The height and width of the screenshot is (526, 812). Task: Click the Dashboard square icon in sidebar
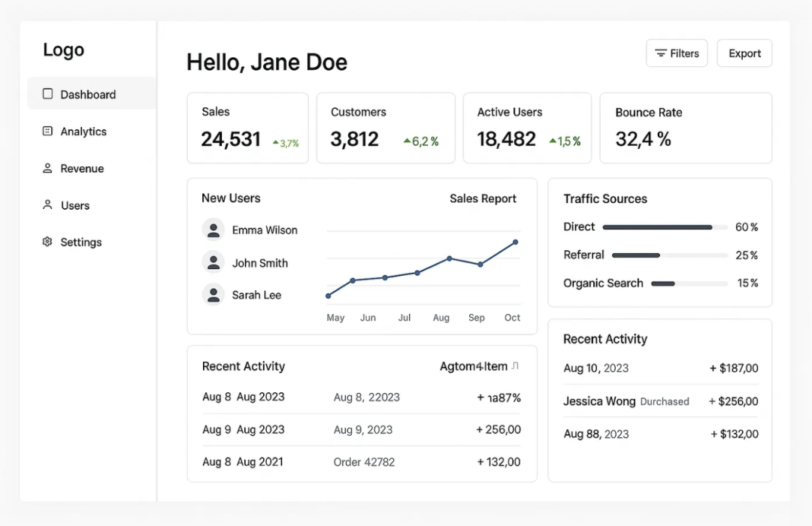[x=48, y=94]
